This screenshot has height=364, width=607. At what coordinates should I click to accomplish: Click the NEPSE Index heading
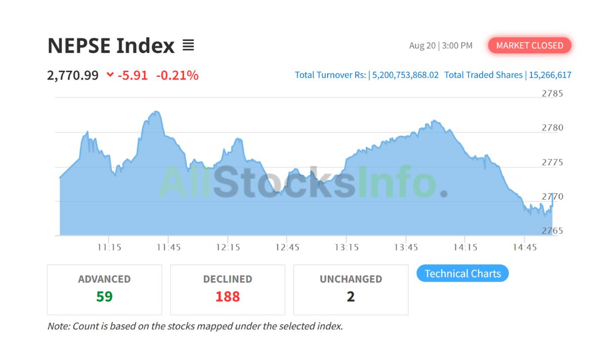tap(110, 45)
